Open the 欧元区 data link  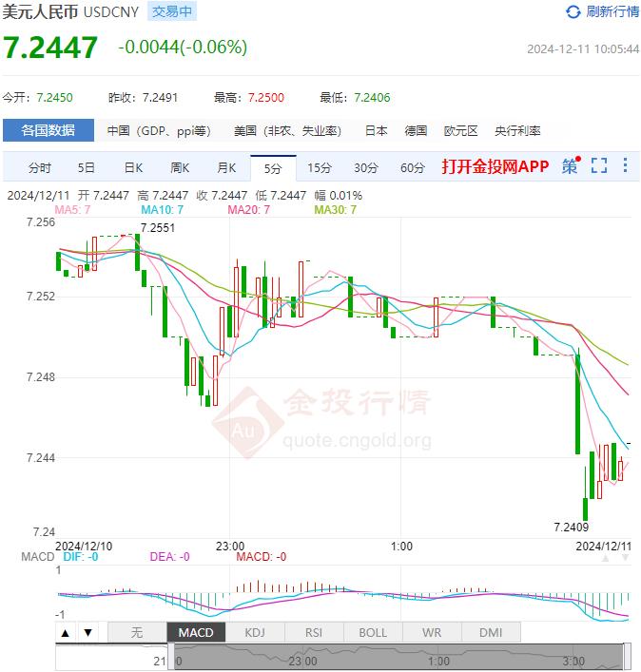460,131
